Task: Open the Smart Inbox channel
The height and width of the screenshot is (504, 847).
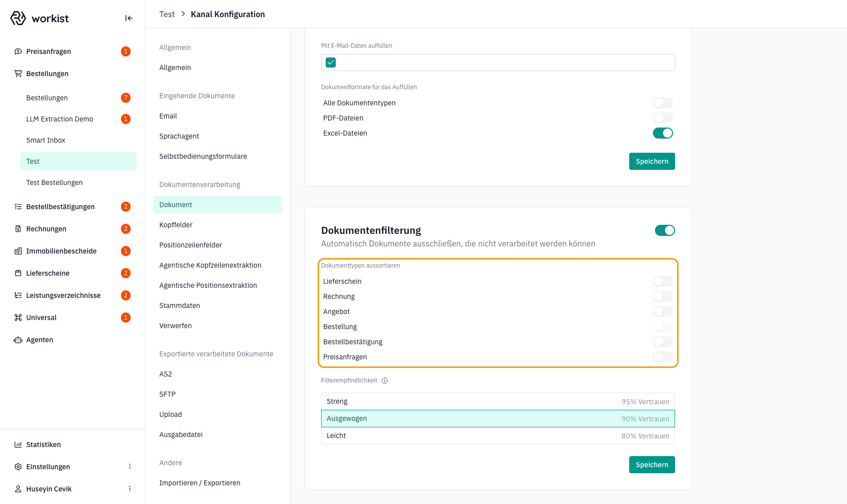Action: [x=78, y=140]
